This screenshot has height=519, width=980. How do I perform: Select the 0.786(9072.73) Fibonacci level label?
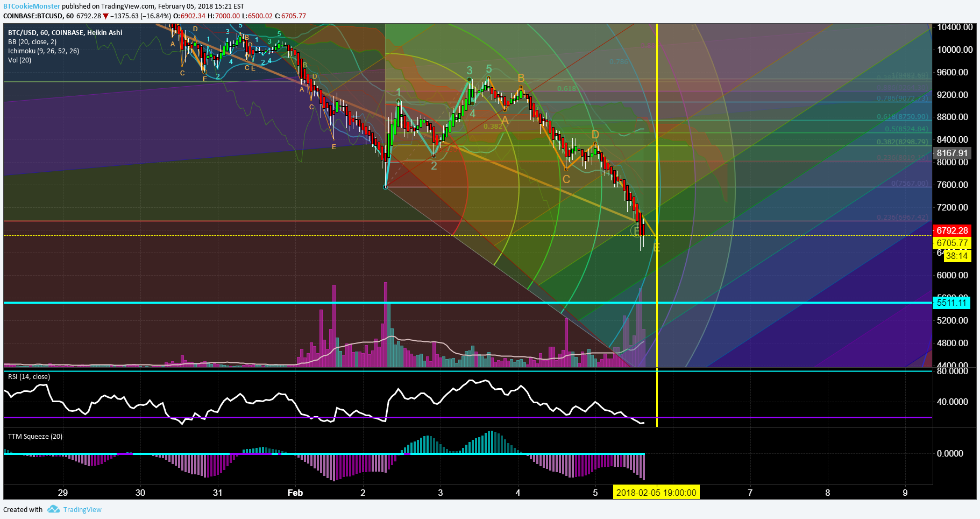903,98
